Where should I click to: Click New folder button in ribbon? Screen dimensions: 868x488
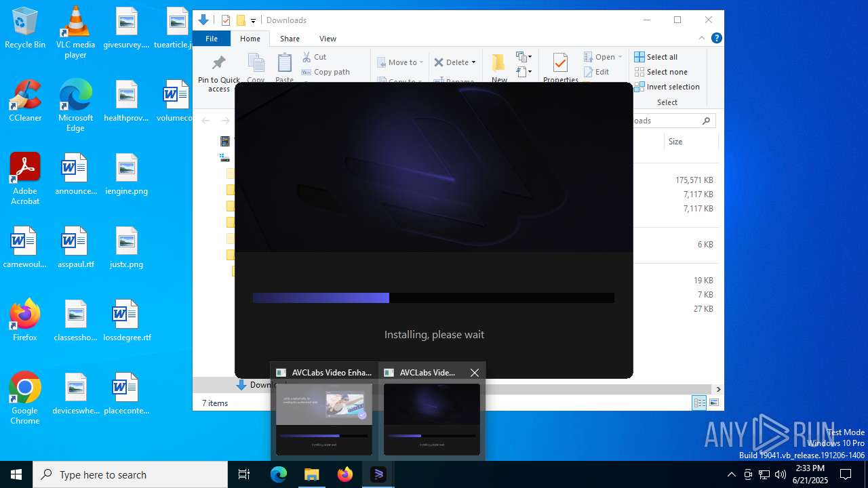pyautogui.click(x=499, y=68)
